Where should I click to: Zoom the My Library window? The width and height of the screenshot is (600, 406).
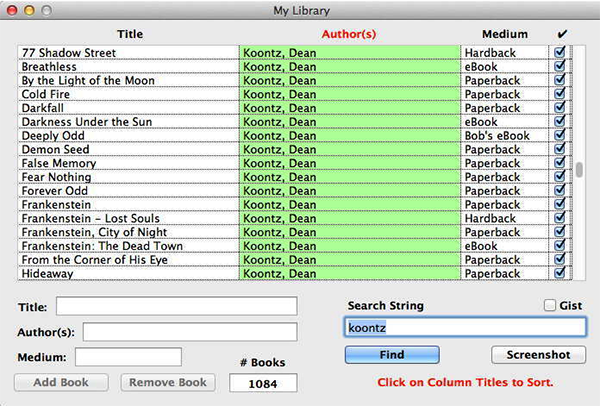click(45, 11)
